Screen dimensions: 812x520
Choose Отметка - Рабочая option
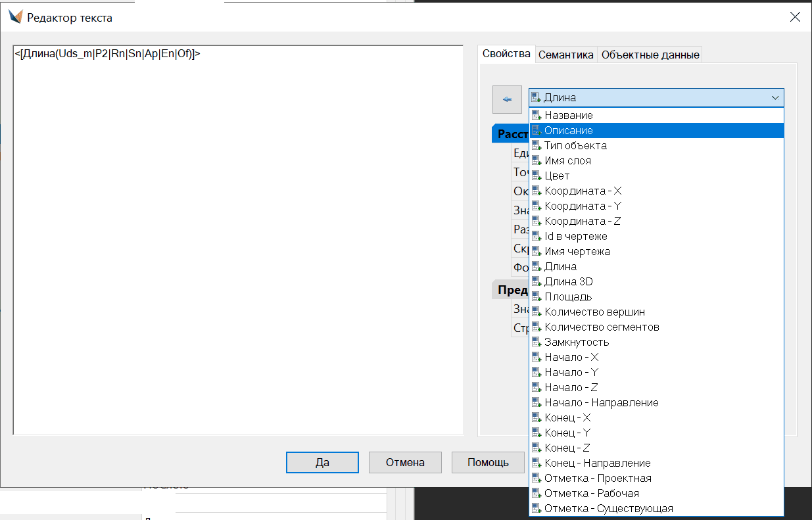point(657,493)
